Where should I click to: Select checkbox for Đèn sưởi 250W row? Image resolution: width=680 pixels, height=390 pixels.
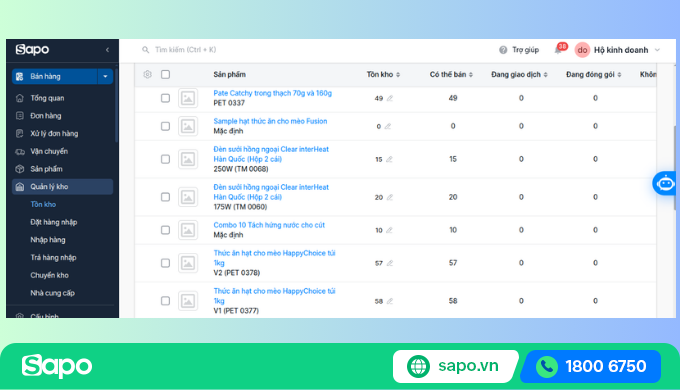coord(165,159)
